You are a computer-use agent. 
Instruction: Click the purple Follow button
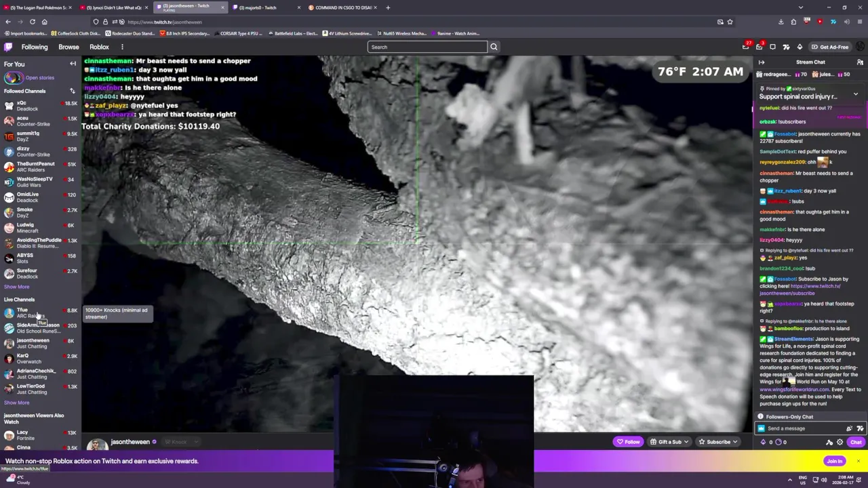pyautogui.click(x=628, y=442)
